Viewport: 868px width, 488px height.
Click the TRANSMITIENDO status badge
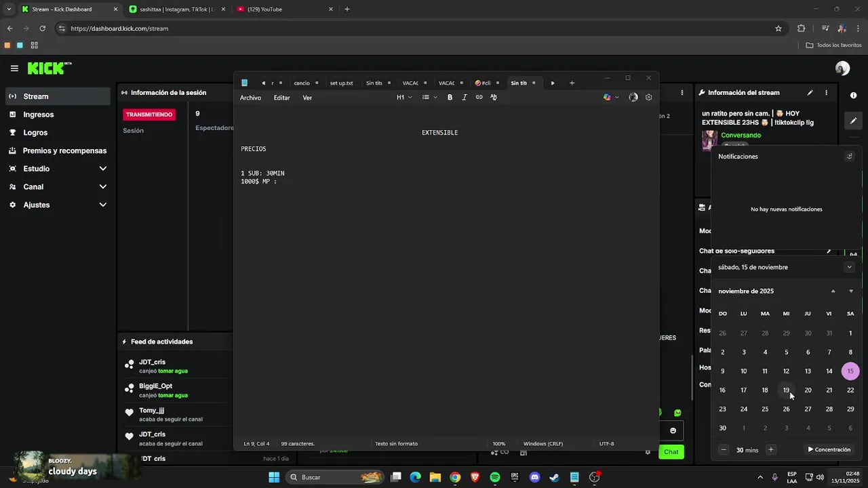tap(149, 115)
